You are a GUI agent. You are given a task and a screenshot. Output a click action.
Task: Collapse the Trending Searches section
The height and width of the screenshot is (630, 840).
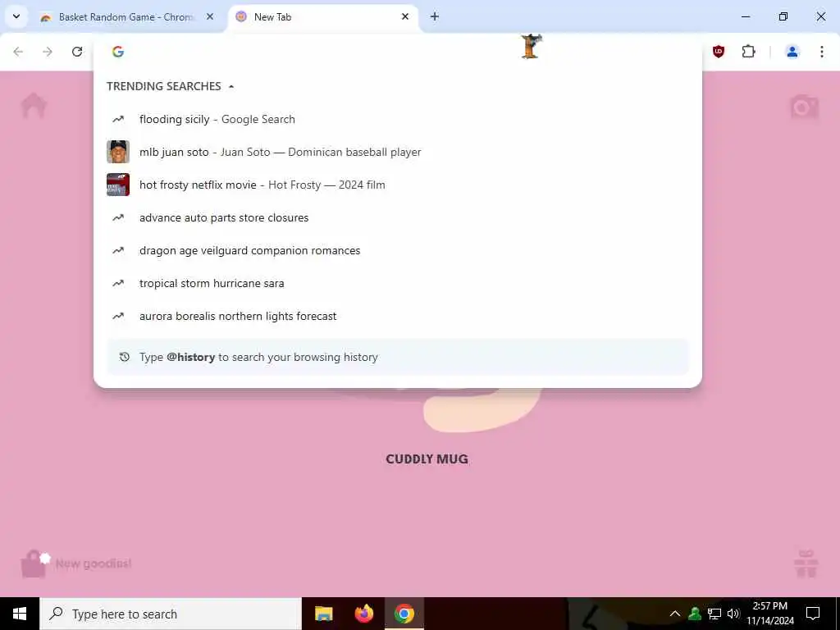pyautogui.click(x=231, y=86)
